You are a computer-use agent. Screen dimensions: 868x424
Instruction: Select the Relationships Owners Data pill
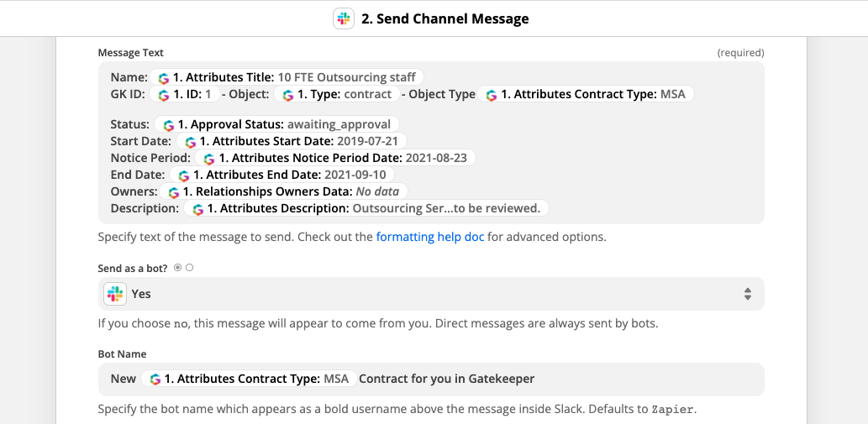pyautogui.click(x=283, y=191)
